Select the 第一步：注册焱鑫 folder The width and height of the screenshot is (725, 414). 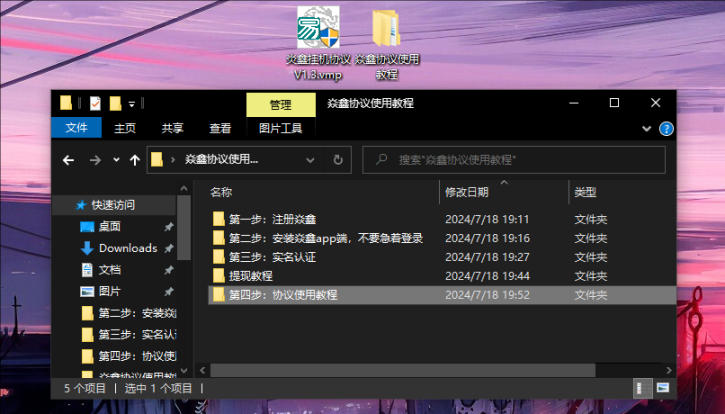[272, 219]
